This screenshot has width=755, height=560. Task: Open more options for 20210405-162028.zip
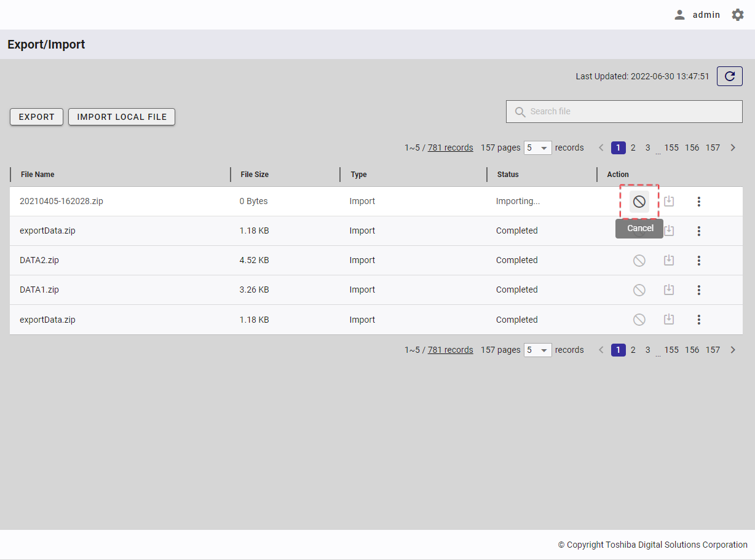click(x=698, y=202)
